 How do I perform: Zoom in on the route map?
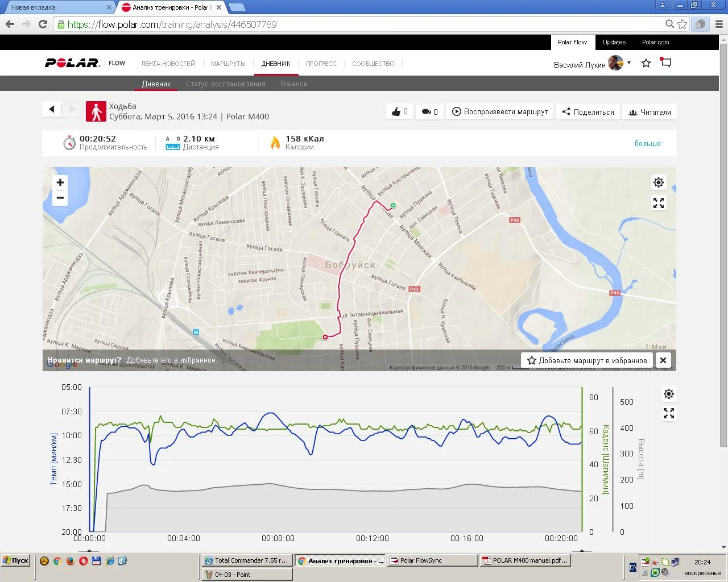pos(60,182)
